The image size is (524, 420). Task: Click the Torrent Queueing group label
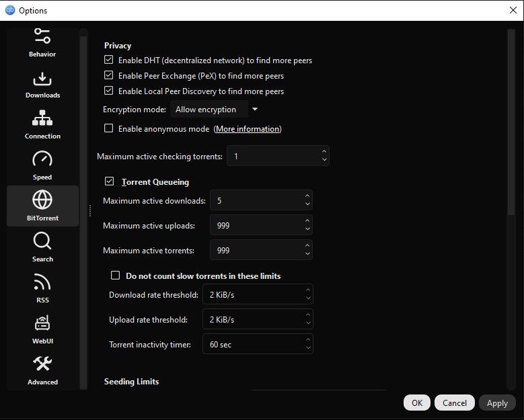point(155,182)
